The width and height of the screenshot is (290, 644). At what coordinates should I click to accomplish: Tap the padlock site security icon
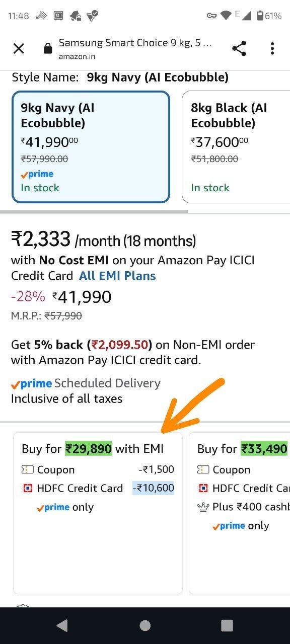(x=47, y=48)
